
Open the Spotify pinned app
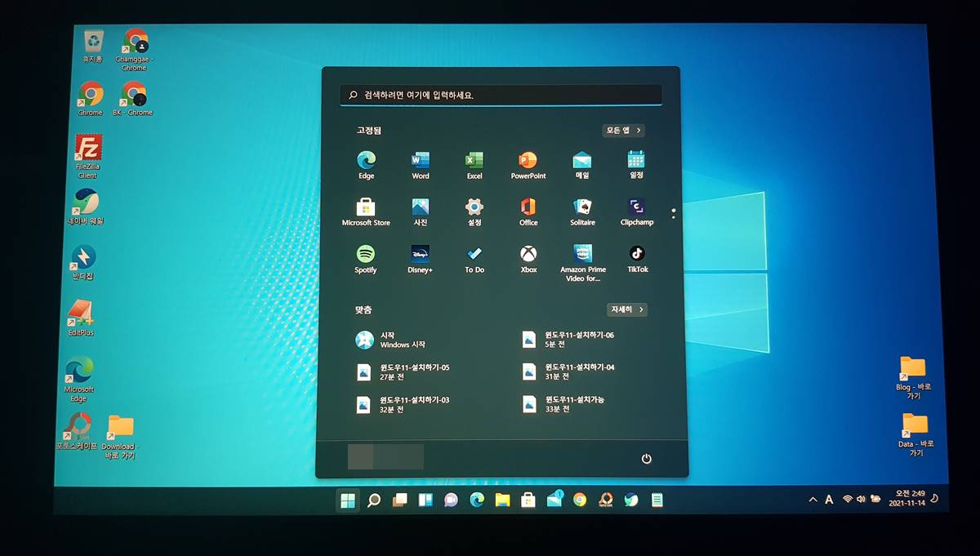pyautogui.click(x=366, y=259)
